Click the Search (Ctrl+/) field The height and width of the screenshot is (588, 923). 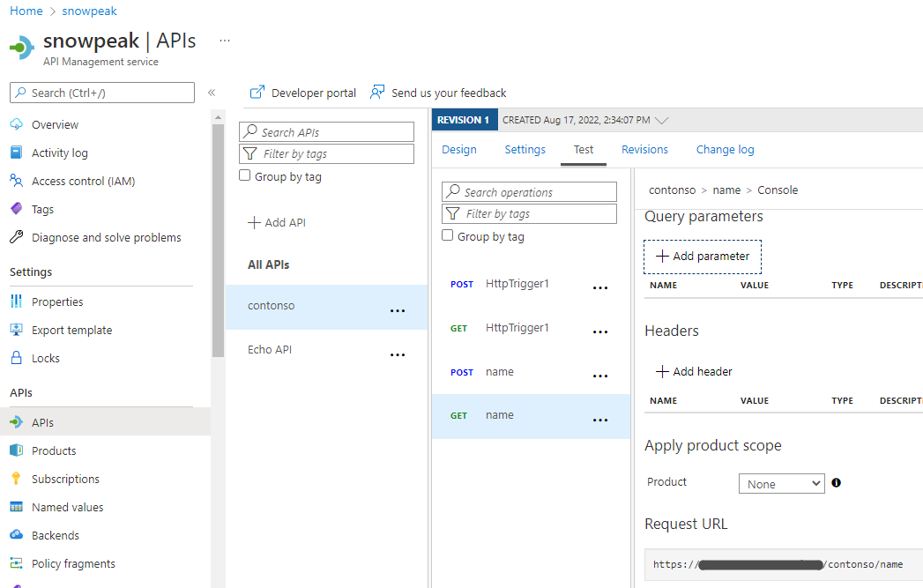pyautogui.click(x=102, y=93)
